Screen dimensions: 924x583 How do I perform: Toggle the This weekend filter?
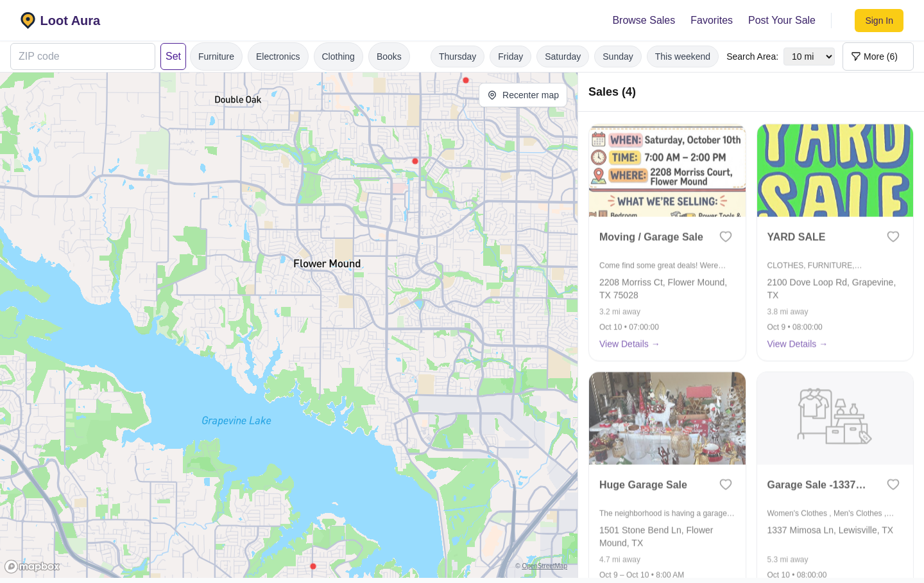point(683,57)
